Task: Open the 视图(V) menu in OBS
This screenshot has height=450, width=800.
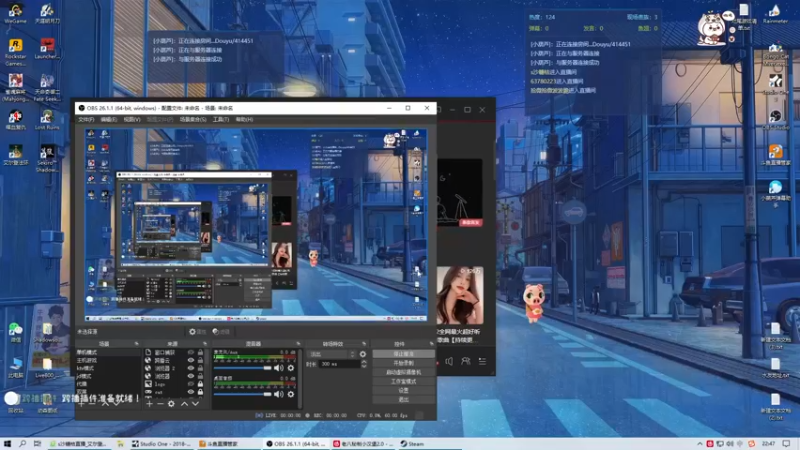Action: [132, 119]
